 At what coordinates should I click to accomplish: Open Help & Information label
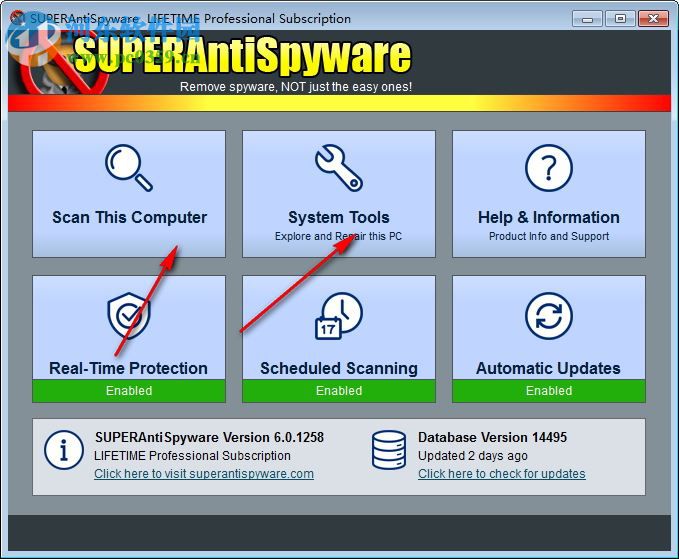tap(549, 217)
